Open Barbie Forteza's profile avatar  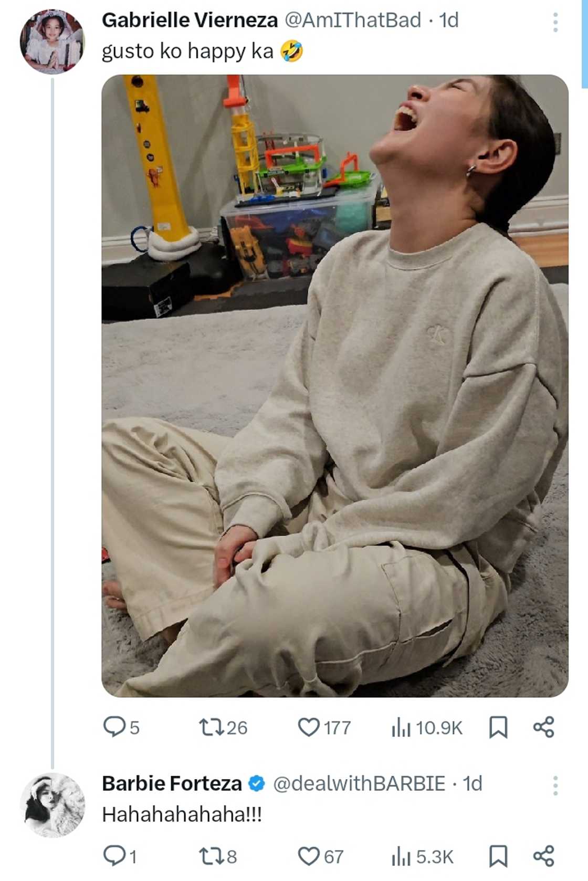[52, 804]
